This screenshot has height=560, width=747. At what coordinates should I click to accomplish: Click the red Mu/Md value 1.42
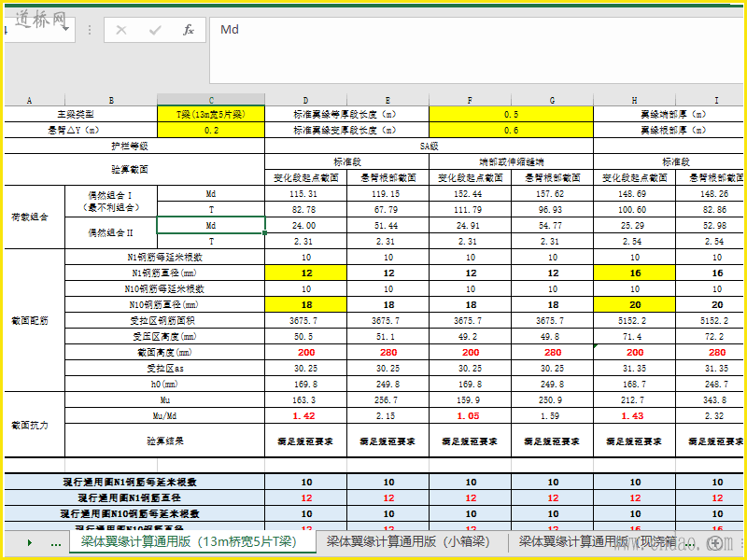[306, 415]
